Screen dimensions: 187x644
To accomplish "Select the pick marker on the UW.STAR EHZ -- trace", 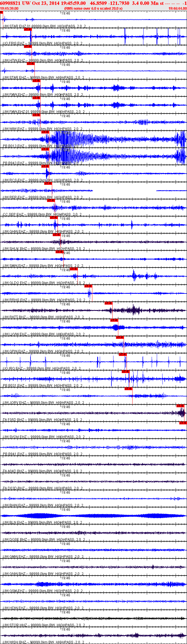I will click(x=31, y=64).
